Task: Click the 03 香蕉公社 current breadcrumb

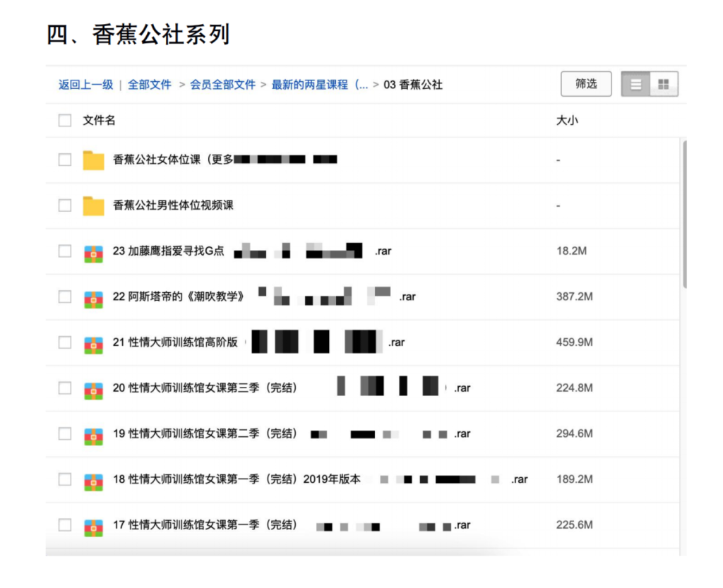Action: click(x=413, y=85)
